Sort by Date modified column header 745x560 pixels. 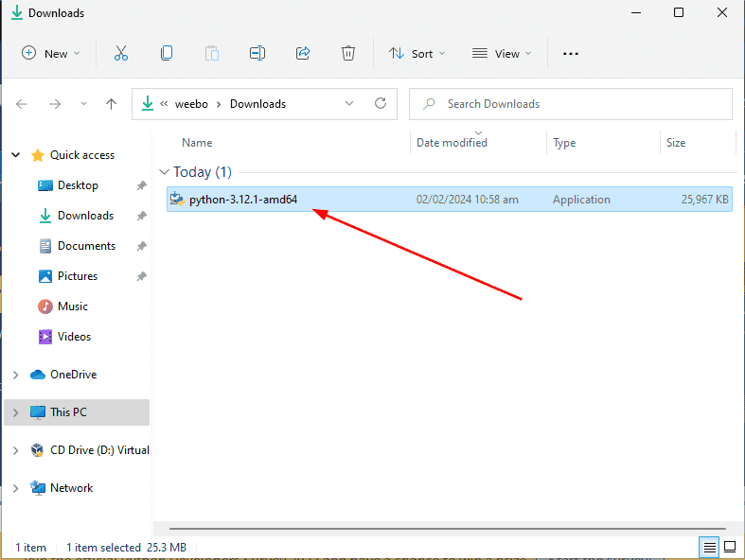[452, 143]
